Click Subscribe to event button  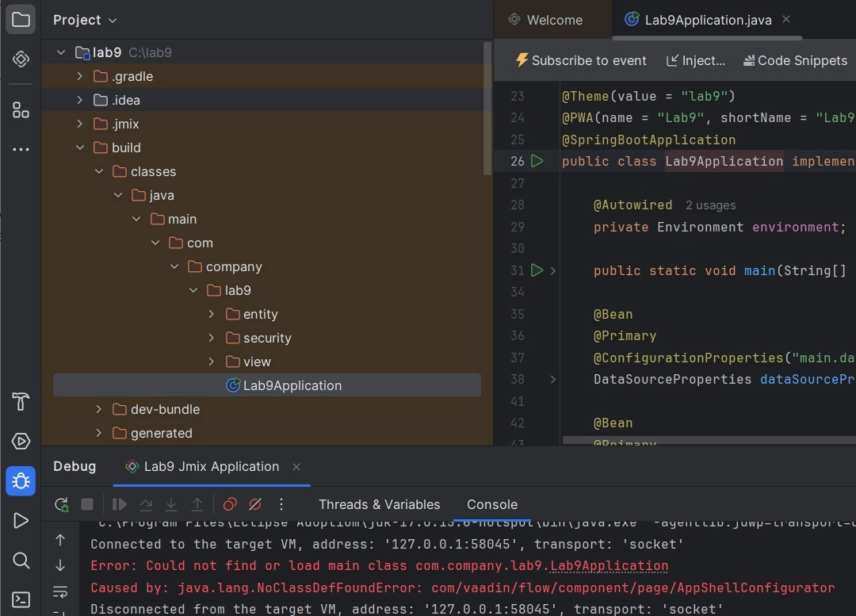coord(581,60)
